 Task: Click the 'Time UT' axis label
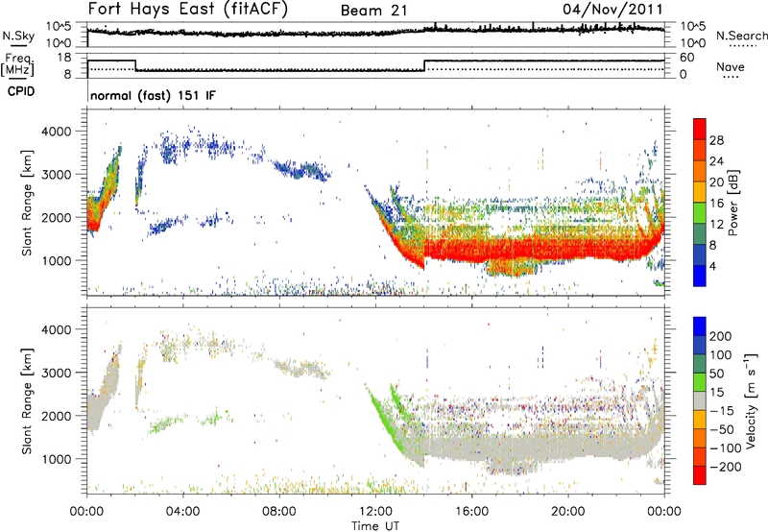[375, 526]
